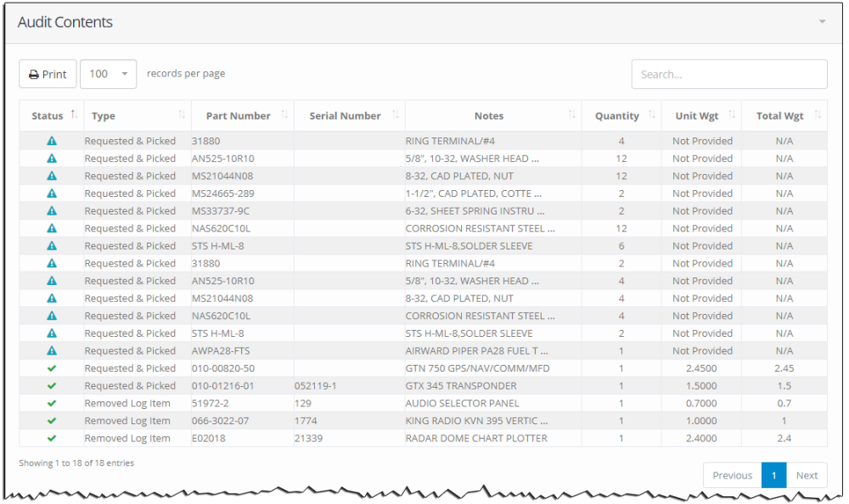Click the Audit Contents heading
Image resolution: width=849 pixels, height=504 pixels.
point(65,22)
